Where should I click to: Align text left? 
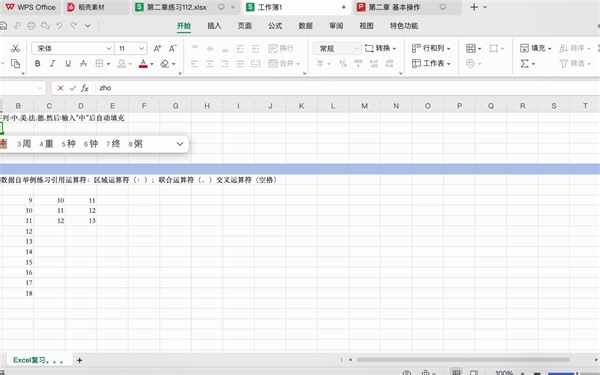point(195,64)
